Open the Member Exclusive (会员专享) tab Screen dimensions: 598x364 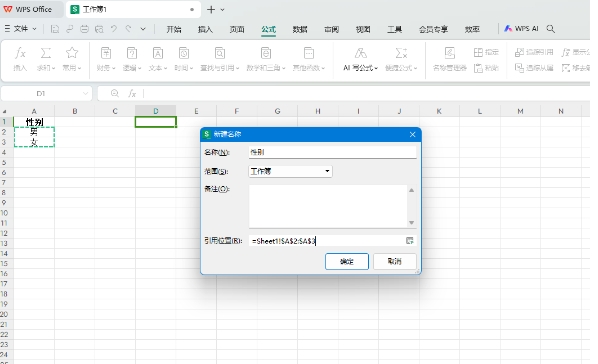pos(433,29)
